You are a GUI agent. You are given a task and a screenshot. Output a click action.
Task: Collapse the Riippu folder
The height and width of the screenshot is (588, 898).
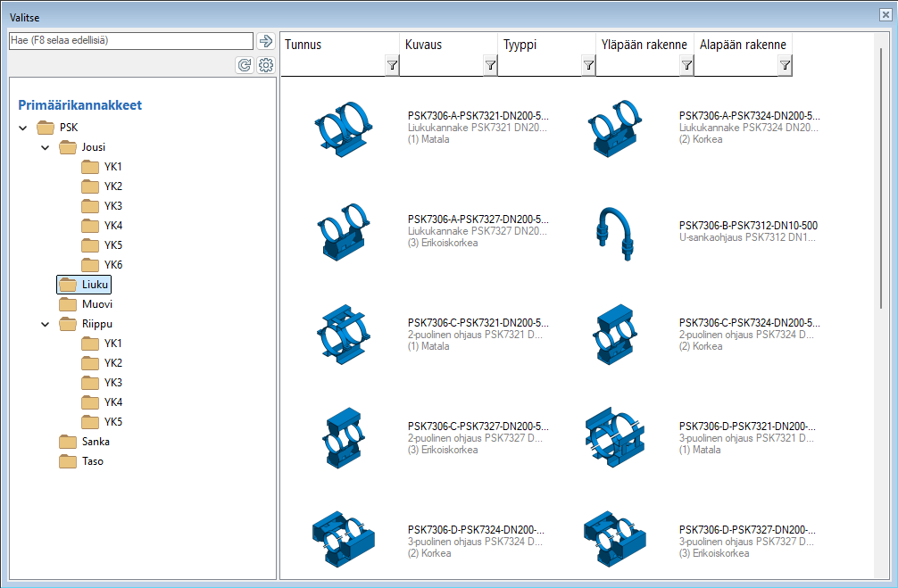(x=46, y=325)
